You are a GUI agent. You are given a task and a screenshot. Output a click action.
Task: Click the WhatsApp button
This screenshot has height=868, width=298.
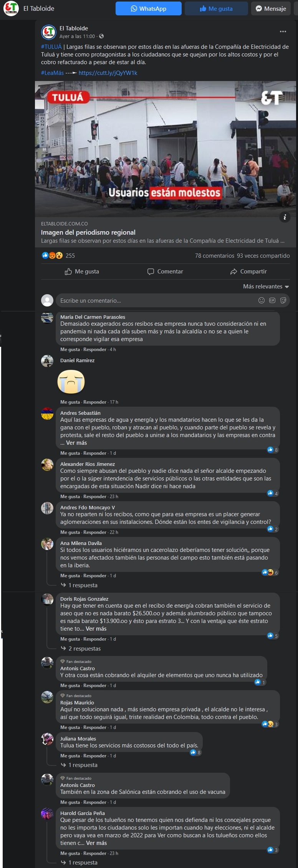tap(148, 8)
